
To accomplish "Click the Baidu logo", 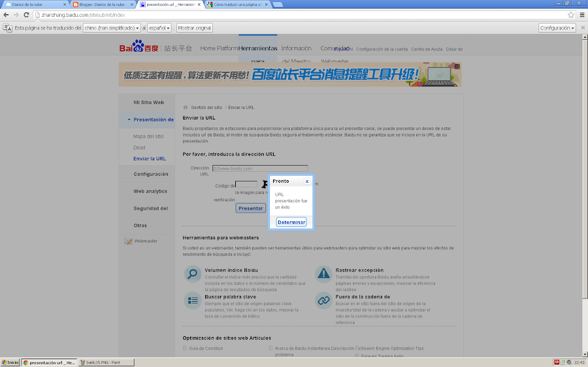I will 139,47.
